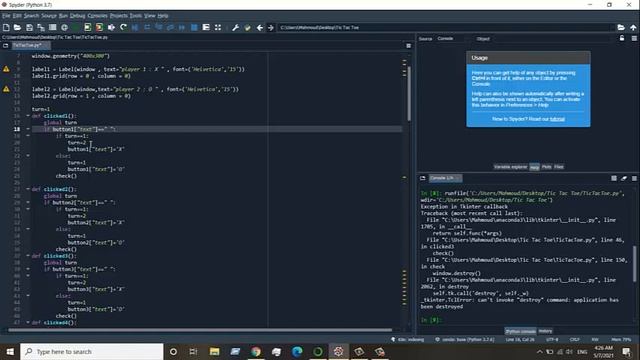Screen dimensions: 640x360
Task: Collapse the def clicked4 fold arrow
Action: [28, 322]
